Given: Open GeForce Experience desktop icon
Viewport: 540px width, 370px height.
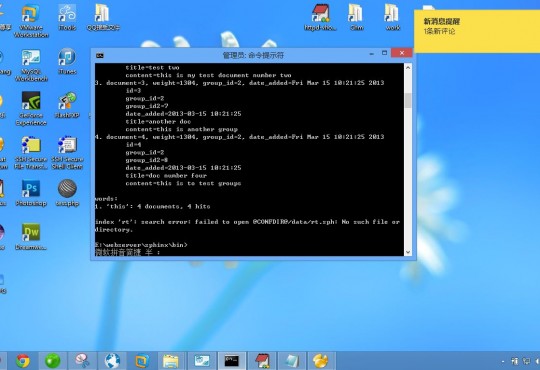Looking at the screenshot, I should [x=31, y=109].
